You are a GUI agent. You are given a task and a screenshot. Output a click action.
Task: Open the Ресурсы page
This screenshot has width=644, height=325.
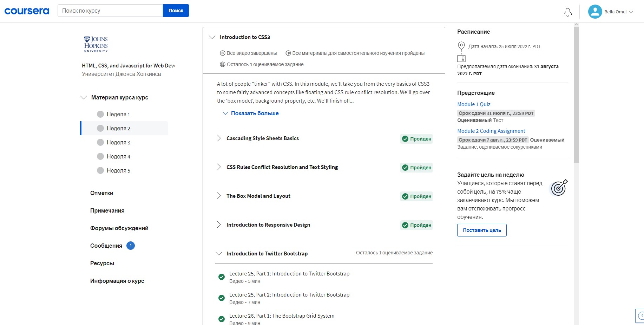[x=102, y=263]
